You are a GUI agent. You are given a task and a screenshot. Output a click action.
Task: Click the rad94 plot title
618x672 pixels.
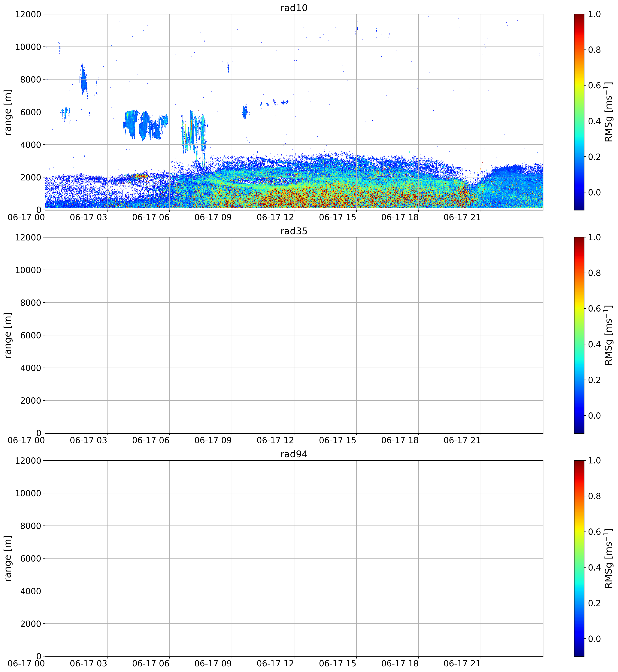(294, 454)
